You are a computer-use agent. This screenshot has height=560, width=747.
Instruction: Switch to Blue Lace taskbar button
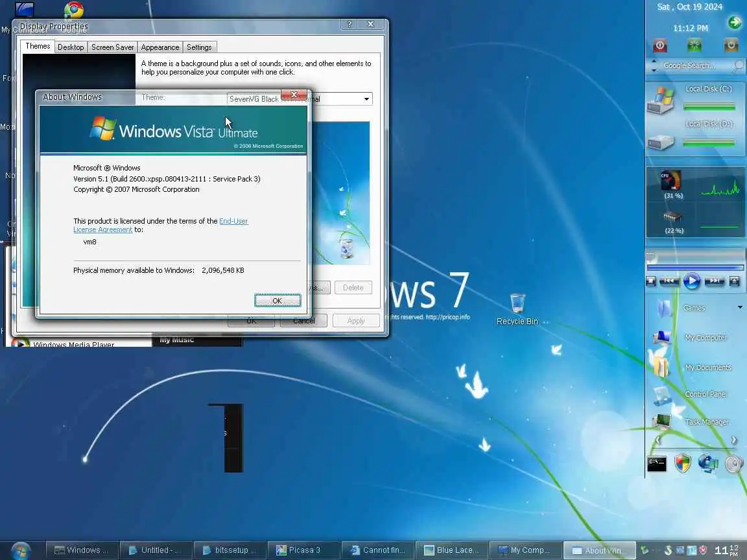tap(451, 550)
